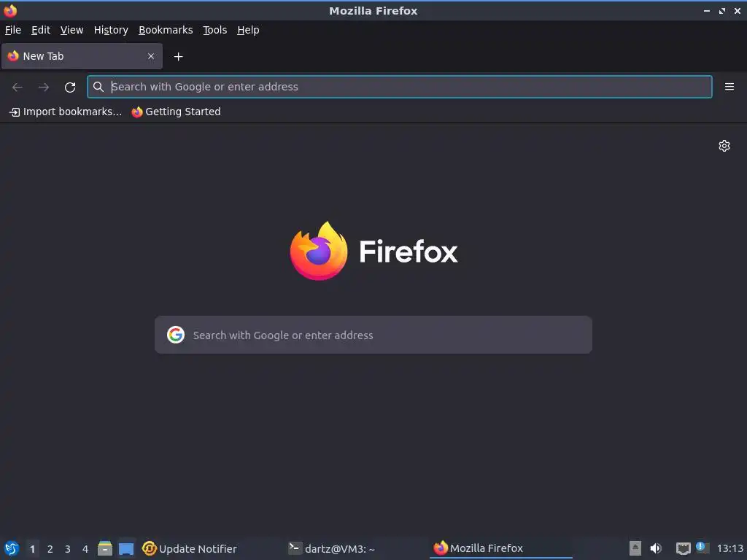Image resolution: width=747 pixels, height=560 pixels.
Task: Focus the page's Google search box
Action: click(373, 335)
